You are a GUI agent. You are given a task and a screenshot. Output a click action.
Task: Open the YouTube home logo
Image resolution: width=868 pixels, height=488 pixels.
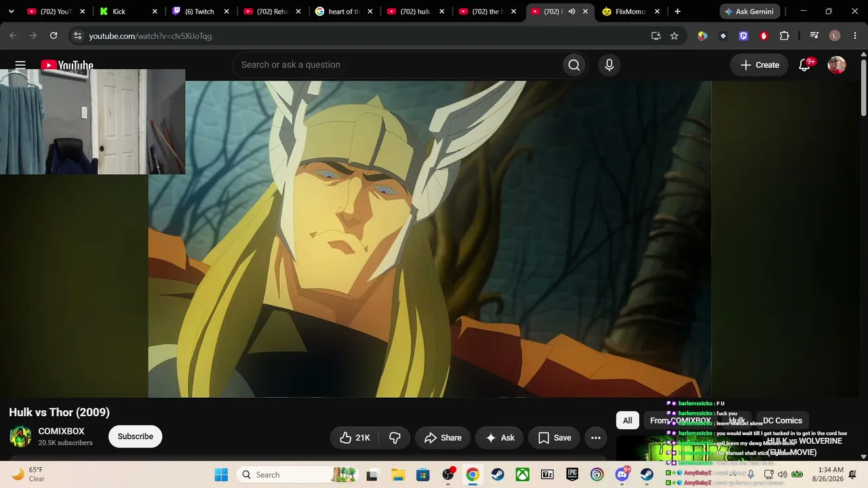pos(67,65)
